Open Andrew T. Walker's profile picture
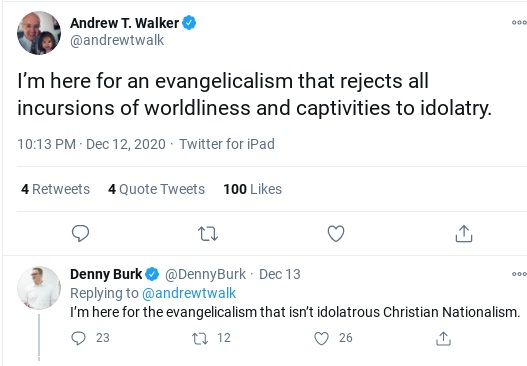The image size is (527, 366). click(x=39, y=33)
